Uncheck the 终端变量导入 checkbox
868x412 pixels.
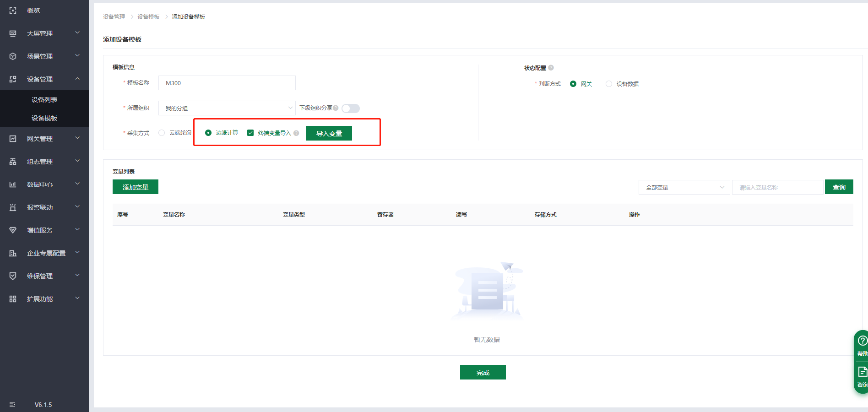click(250, 133)
